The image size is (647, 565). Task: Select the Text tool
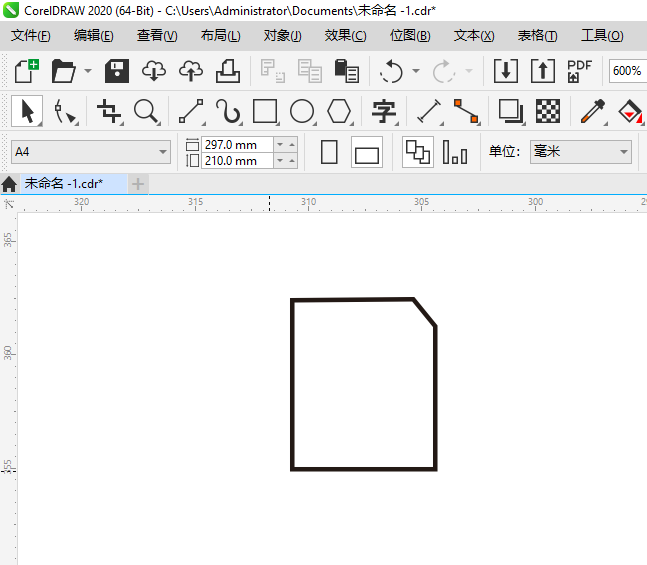pyautogui.click(x=384, y=111)
